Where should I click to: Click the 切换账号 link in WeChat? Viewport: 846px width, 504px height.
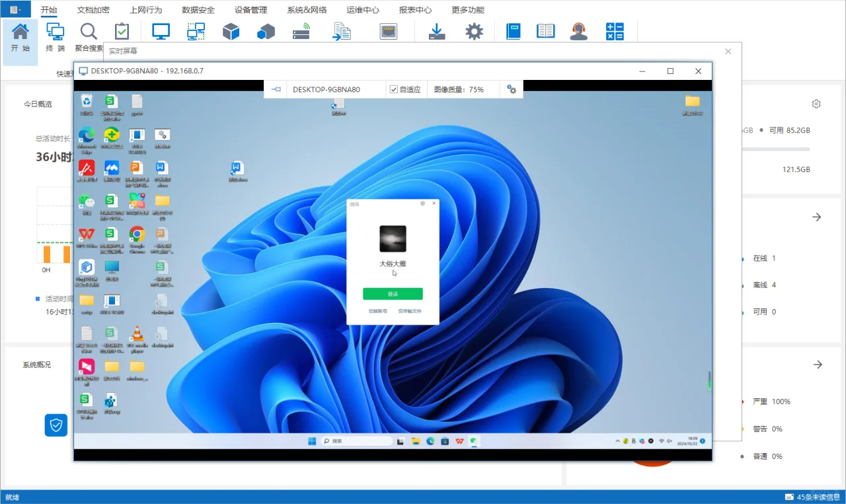coord(377,310)
